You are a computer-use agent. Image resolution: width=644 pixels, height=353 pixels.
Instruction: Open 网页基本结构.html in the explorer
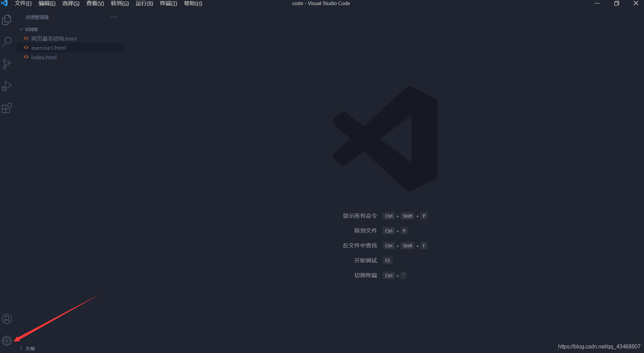[71, 39]
